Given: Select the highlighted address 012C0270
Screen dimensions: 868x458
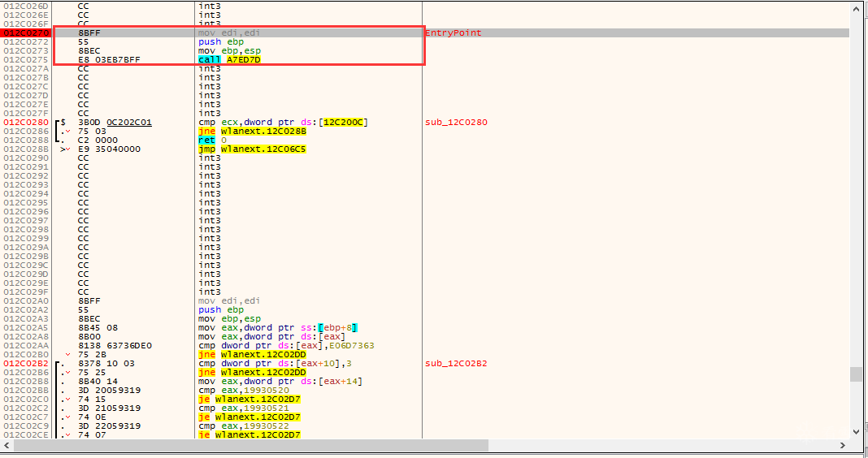Looking at the screenshot, I should tap(26, 33).
